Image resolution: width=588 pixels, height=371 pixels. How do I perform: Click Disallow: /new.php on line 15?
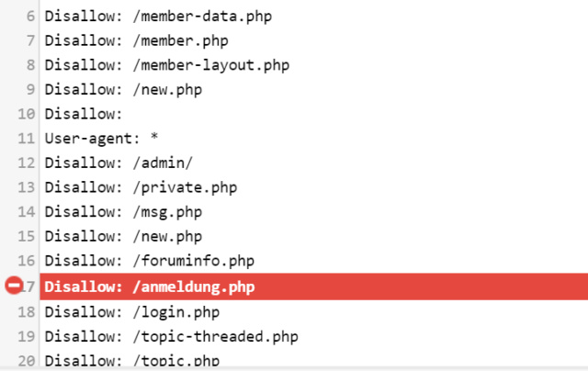click(123, 236)
